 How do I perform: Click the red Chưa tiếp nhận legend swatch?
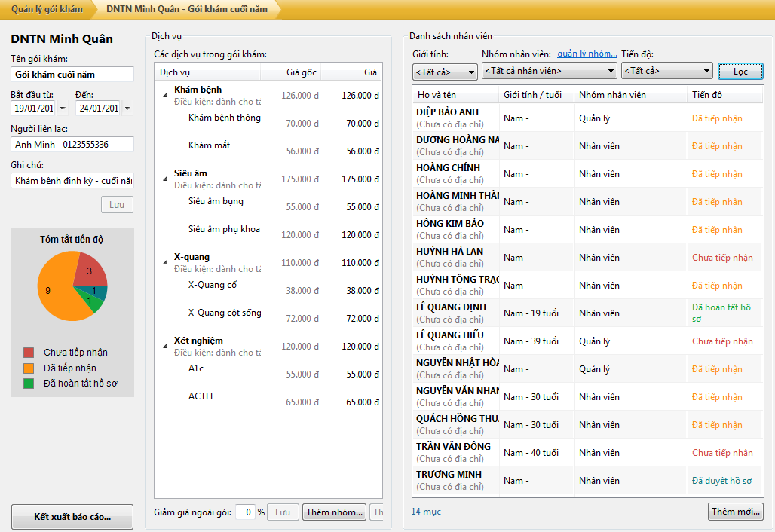pos(29,353)
